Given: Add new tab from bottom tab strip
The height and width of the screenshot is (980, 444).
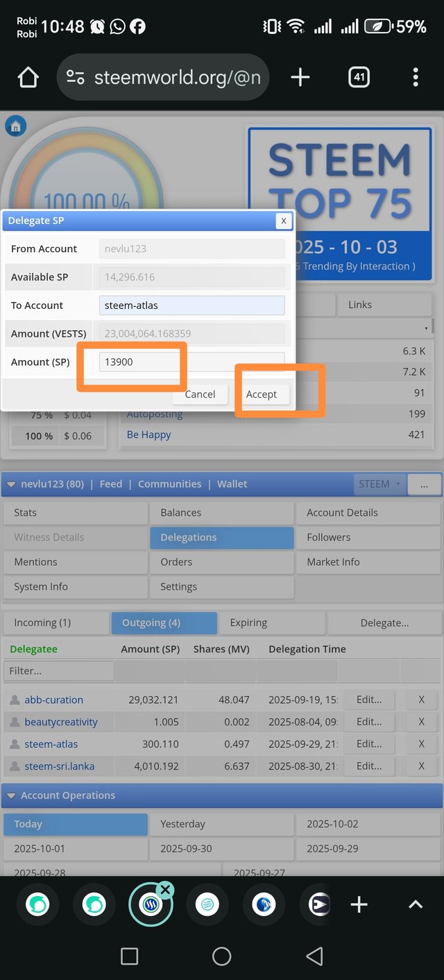Looking at the screenshot, I should (x=359, y=904).
